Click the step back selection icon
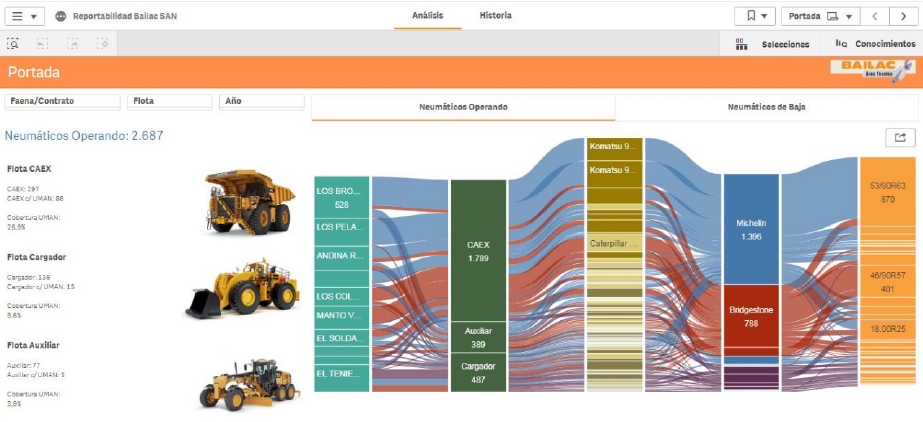This screenshot has width=923, height=422. click(x=43, y=44)
